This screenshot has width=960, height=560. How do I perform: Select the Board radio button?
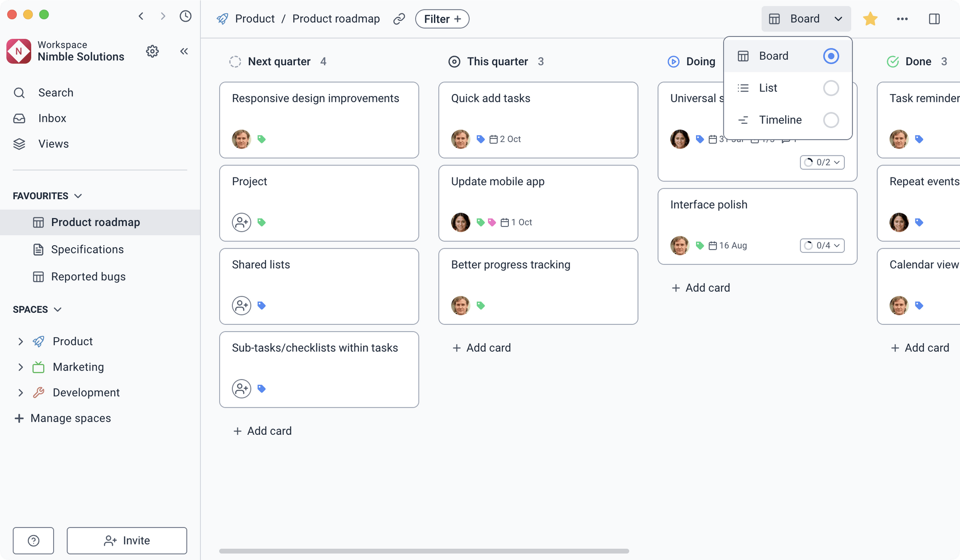point(831,56)
